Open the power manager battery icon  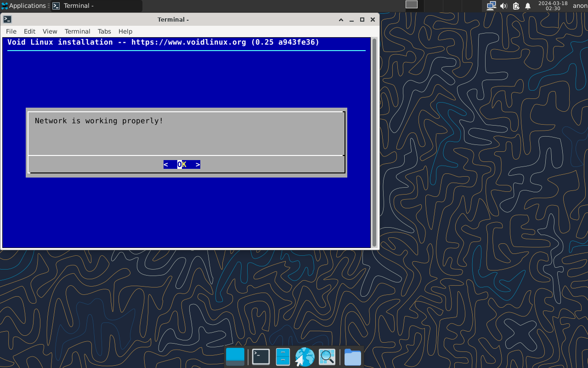click(516, 6)
